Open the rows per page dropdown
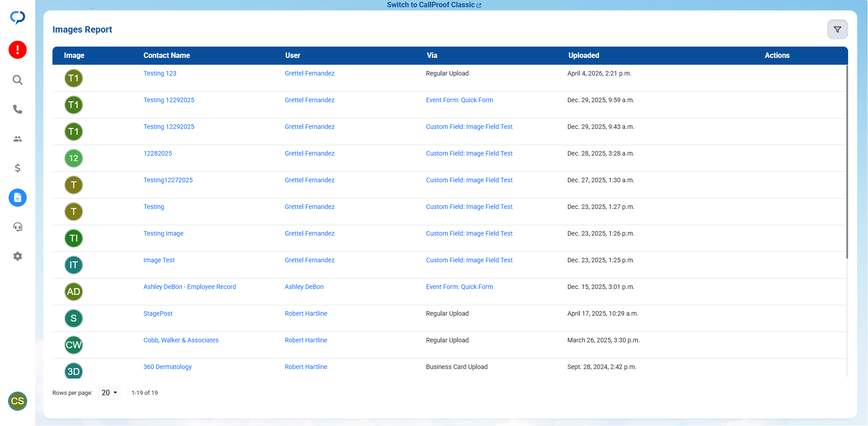868x426 pixels. [x=109, y=393]
